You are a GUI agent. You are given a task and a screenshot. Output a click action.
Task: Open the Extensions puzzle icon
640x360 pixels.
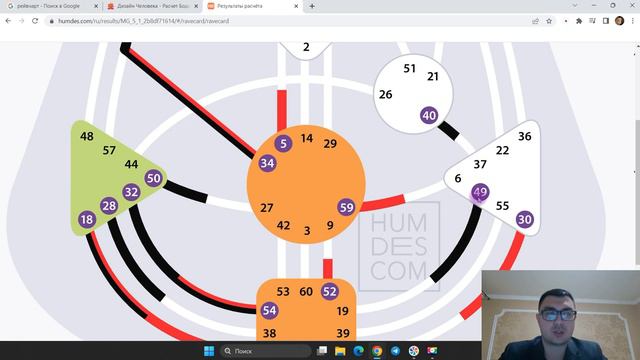click(579, 21)
